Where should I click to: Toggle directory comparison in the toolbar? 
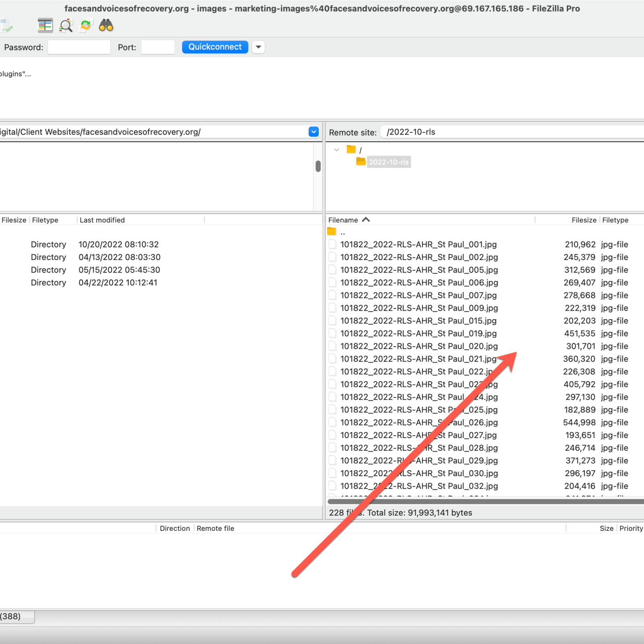coord(45,26)
